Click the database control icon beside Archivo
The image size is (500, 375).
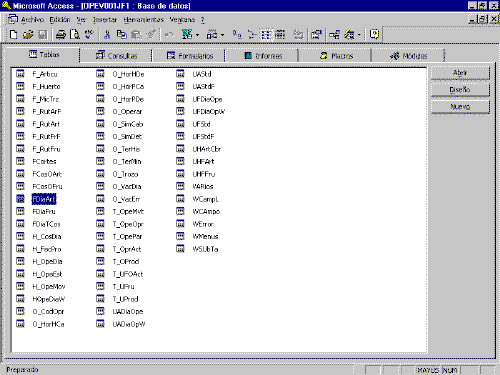(13, 19)
